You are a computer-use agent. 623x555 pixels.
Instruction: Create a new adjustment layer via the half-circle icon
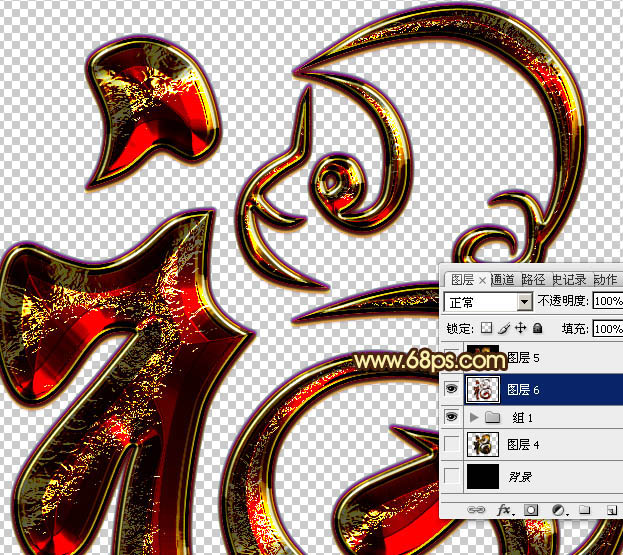[x=559, y=510]
